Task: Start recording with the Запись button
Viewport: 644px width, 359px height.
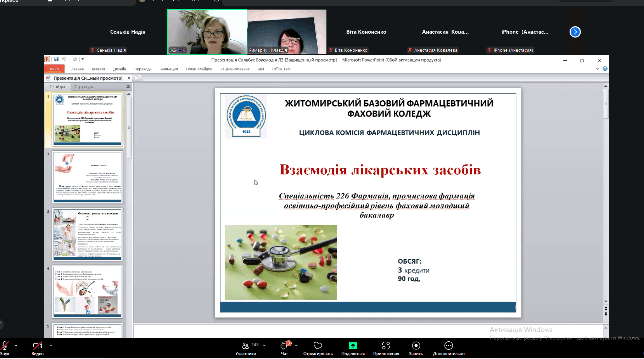Action: [x=416, y=348]
